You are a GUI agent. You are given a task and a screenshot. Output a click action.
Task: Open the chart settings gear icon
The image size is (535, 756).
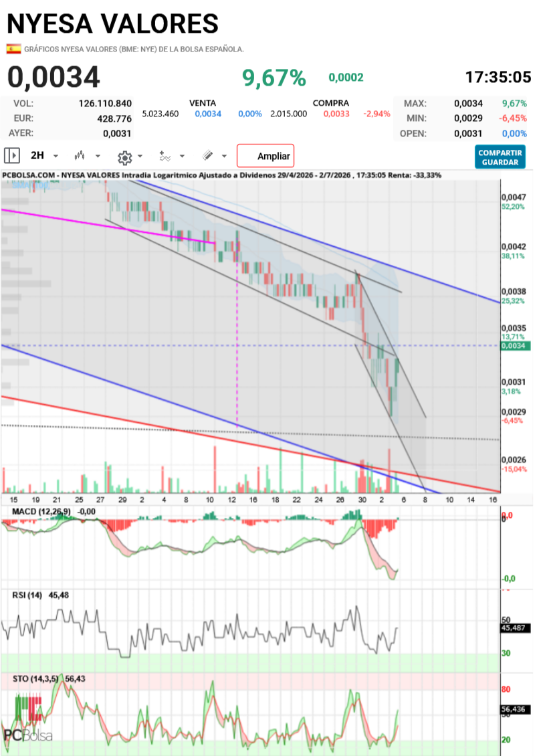point(124,157)
